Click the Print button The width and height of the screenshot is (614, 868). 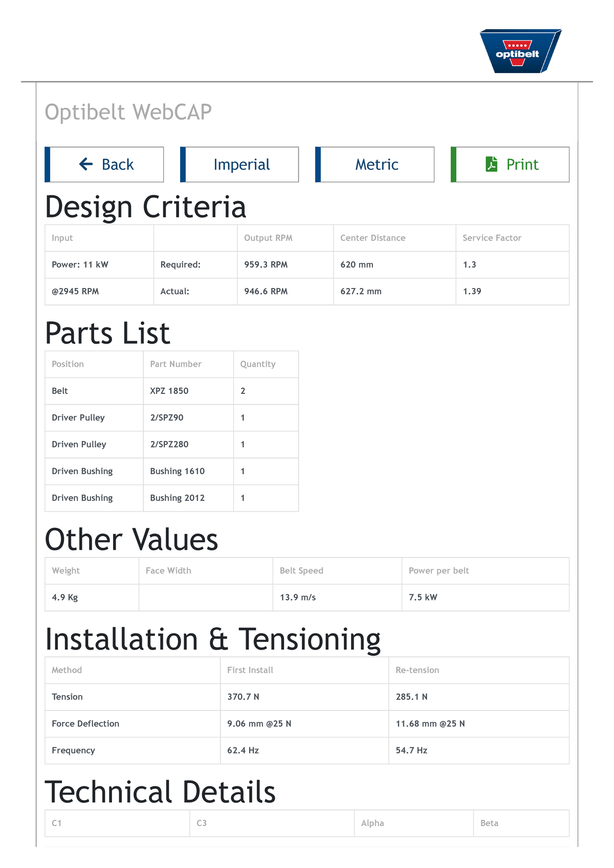tap(510, 165)
